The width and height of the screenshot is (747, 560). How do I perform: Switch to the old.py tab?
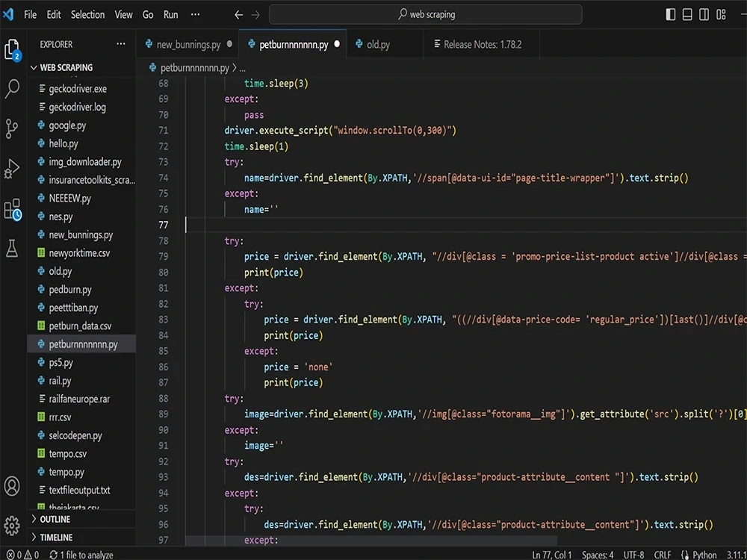point(378,45)
